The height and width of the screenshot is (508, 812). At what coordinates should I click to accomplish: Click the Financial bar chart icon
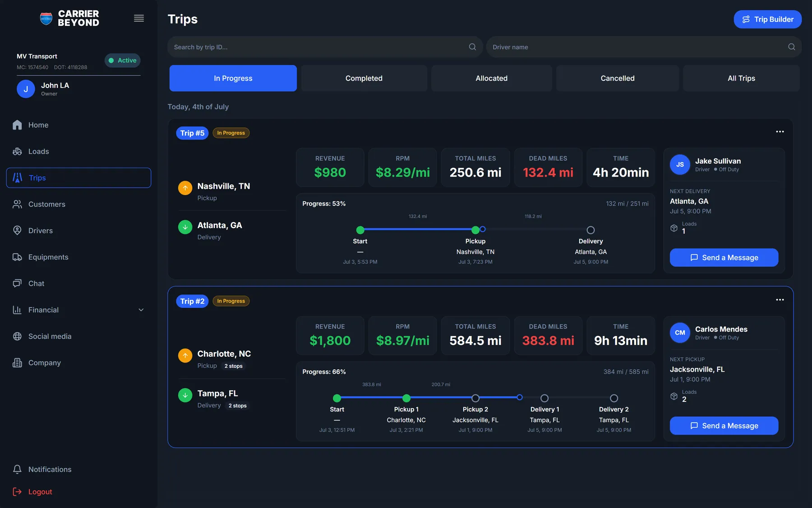tap(17, 310)
